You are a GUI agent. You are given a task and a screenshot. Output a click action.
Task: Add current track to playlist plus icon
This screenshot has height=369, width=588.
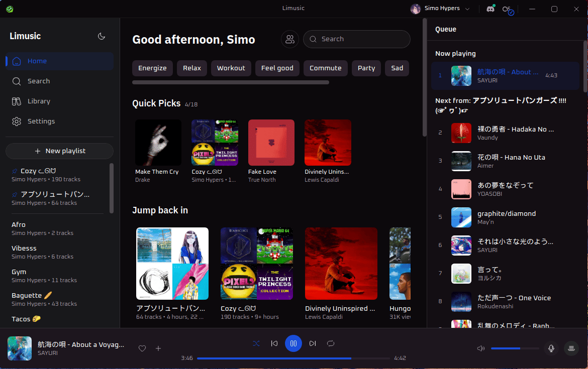click(158, 348)
